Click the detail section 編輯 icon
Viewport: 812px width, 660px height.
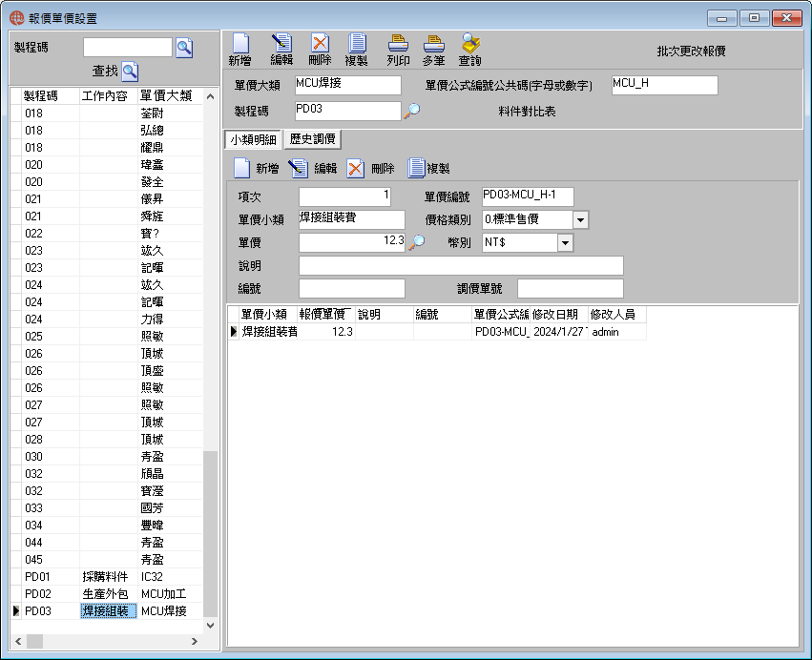click(x=299, y=168)
